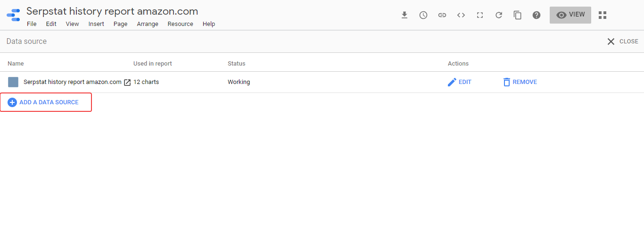This screenshot has width=644, height=243.
Task: Click the Status column header
Action: pyautogui.click(x=237, y=64)
